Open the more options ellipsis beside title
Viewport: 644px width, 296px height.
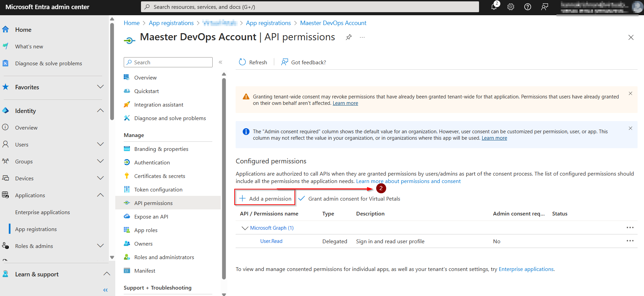(362, 37)
